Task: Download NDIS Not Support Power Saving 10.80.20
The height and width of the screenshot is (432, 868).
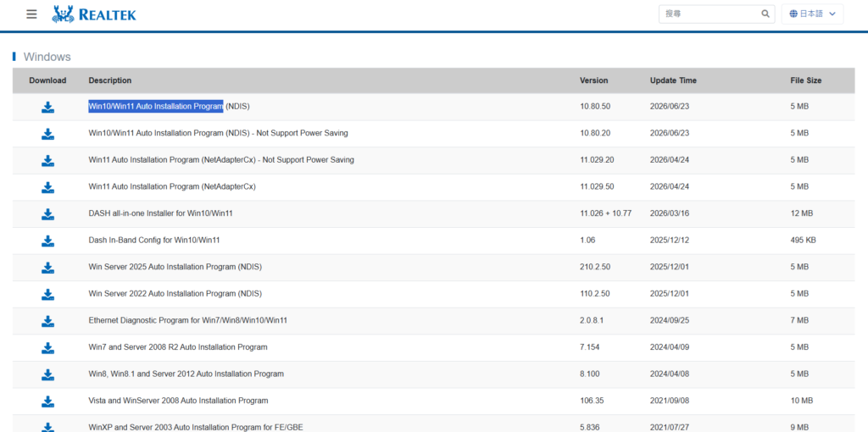Action: pos(48,134)
